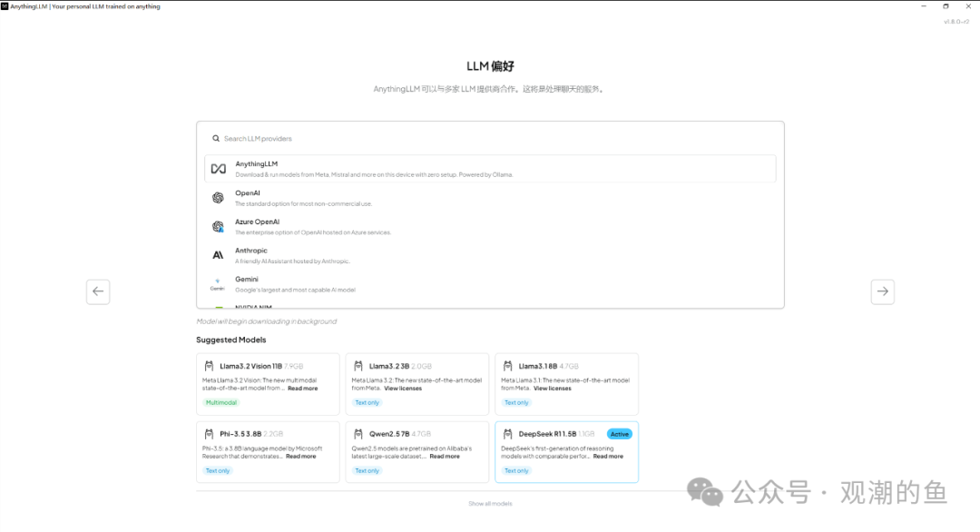Screen dimensions: 980x532
Task: Select the OpenAI provider row
Action: pyautogui.click(x=490, y=198)
